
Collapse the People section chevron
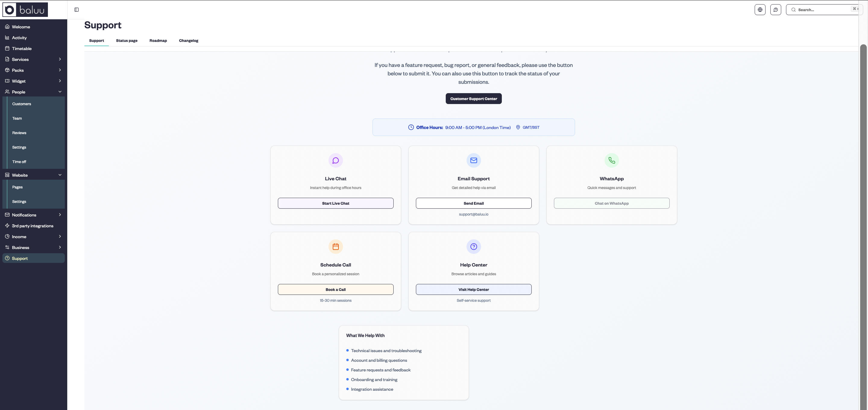(x=60, y=92)
